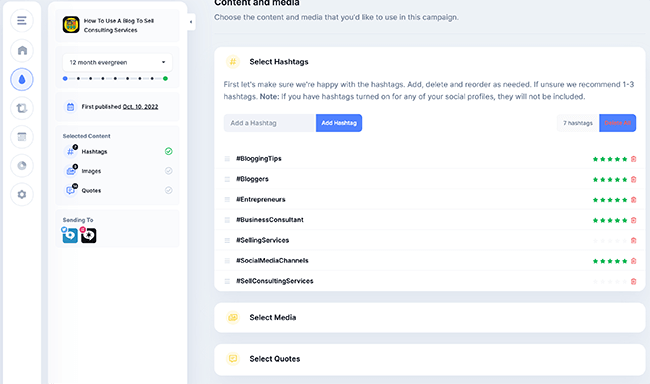650x384 pixels.
Task: Click the Oct. 10, 2022 date link
Action: pyautogui.click(x=140, y=107)
